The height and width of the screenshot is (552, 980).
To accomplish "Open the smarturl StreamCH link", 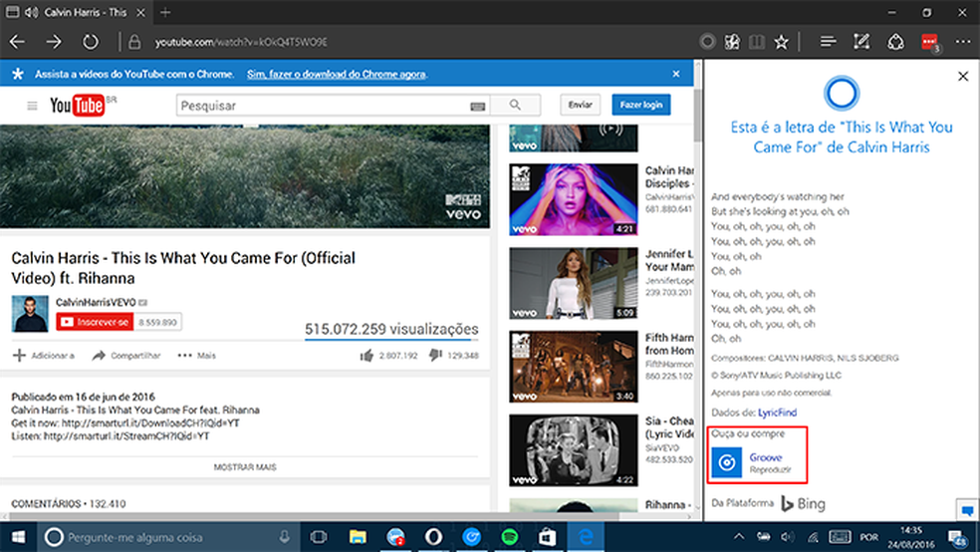I will tap(126, 436).
